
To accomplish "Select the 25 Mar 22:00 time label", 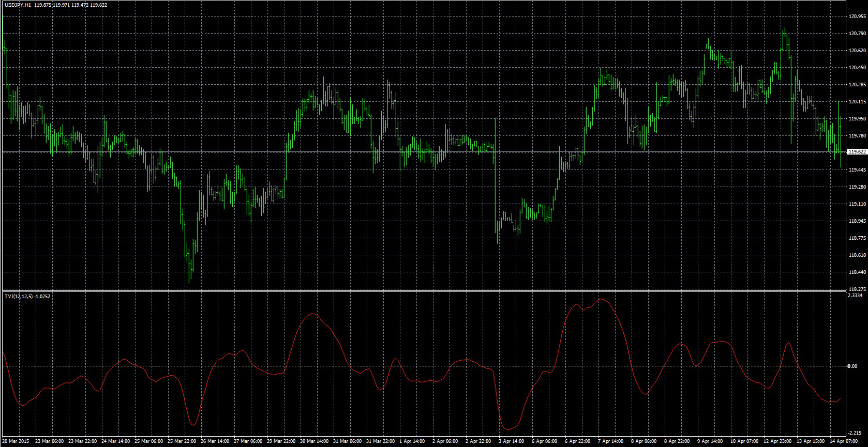I will pyautogui.click(x=182, y=441).
